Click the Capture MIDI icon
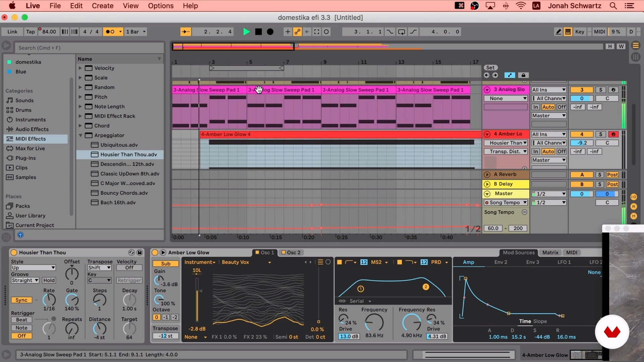644x362 pixels. coord(317,32)
